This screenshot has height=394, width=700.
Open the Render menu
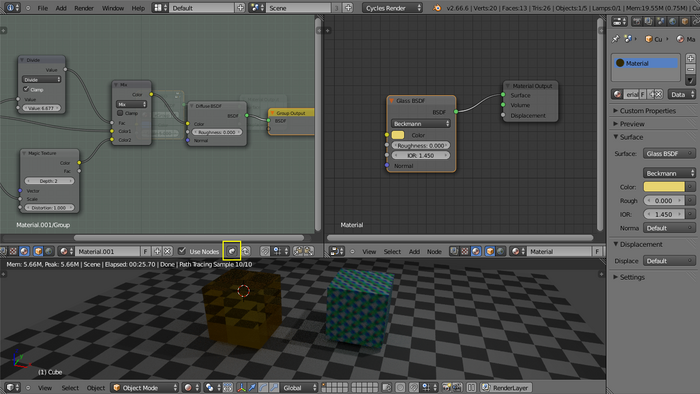(x=84, y=8)
